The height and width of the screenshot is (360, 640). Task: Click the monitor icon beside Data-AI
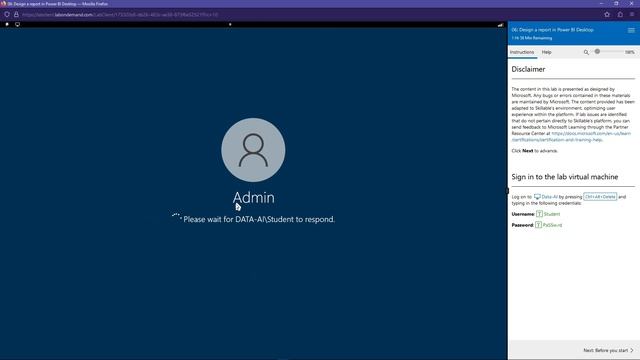click(x=537, y=197)
